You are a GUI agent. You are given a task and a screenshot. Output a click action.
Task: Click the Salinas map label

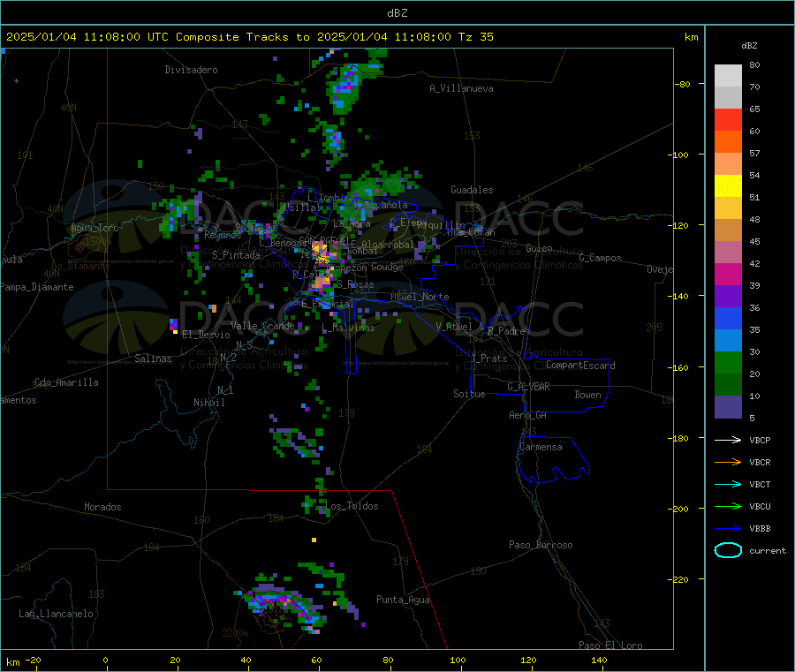(x=153, y=359)
